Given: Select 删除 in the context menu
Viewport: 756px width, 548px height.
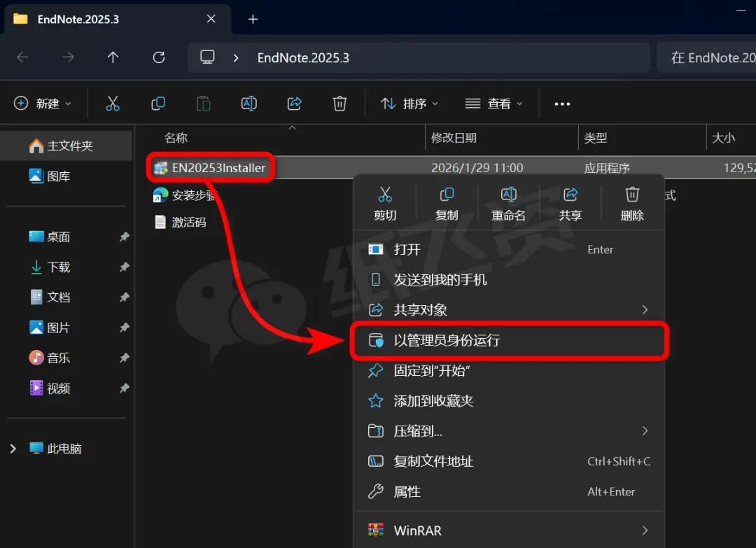Looking at the screenshot, I should [x=632, y=204].
